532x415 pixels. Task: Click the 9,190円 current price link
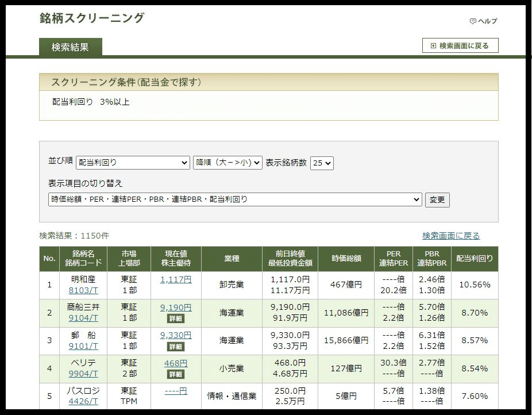point(176,308)
